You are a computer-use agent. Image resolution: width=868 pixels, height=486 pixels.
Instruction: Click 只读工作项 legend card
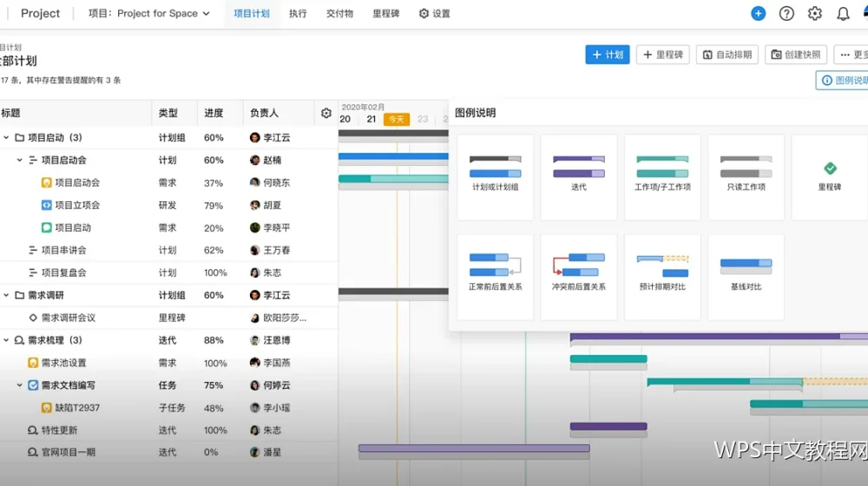pos(746,177)
